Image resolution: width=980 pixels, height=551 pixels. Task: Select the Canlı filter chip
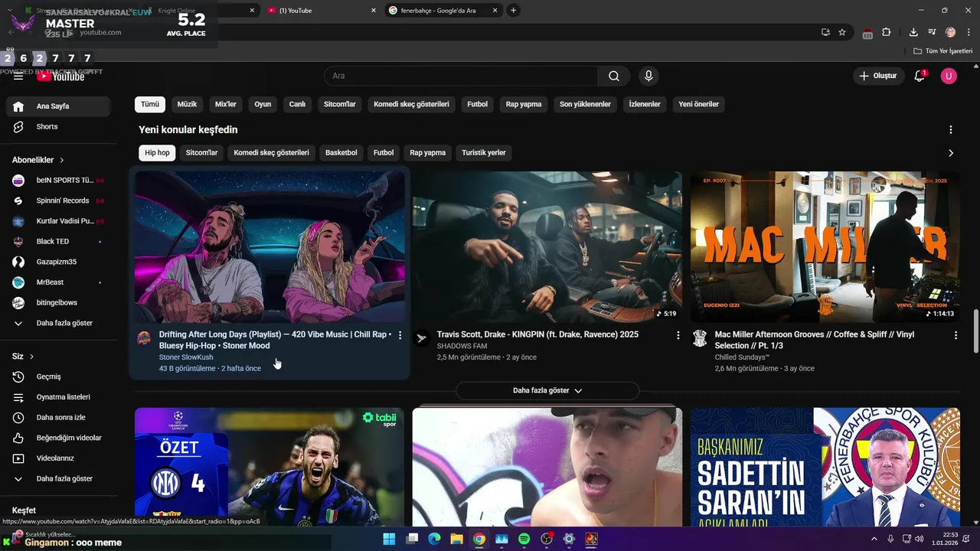[x=297, y=104]
